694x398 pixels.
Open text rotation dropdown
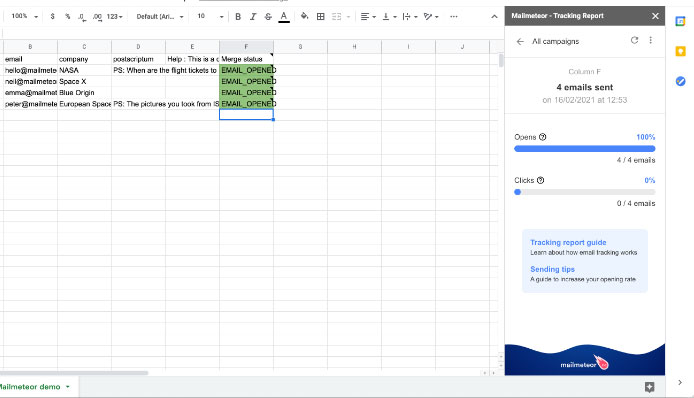pos(431,16)
